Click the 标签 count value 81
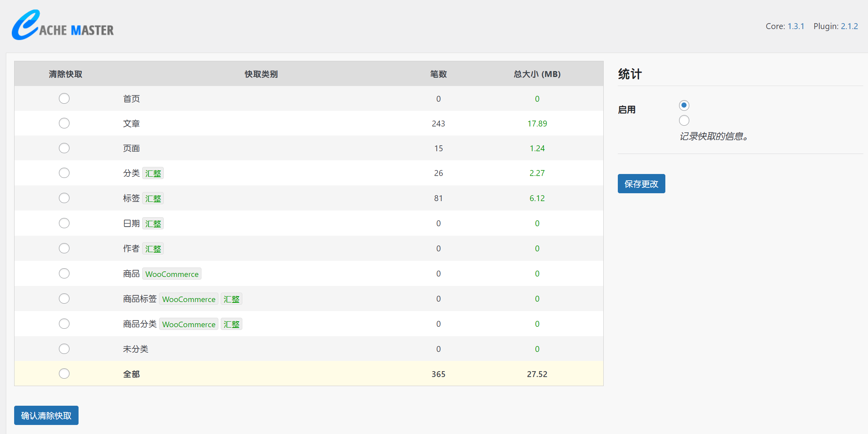Image resolution: width=868 pixels, height=434 pixels. [438, 198]
